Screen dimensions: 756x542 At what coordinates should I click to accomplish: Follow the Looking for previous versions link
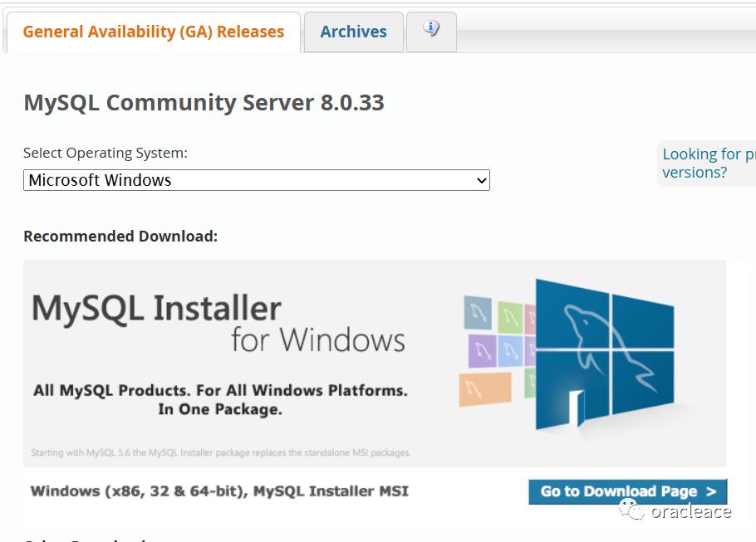(x=706, y=164)
